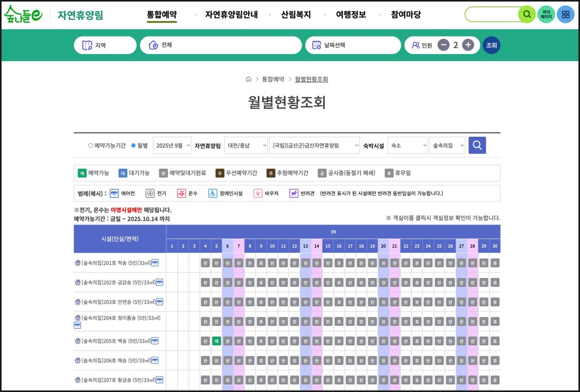Click 자연휴양림 title link in header

80,15
